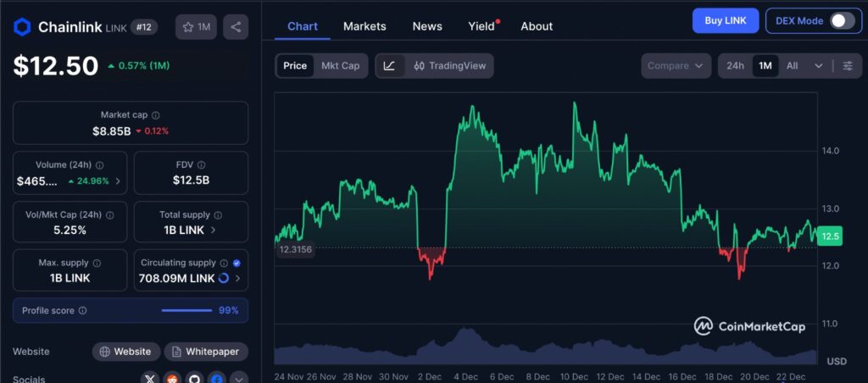Click the verified badge by Circulating supply
Image resolution: width=868 pixels, height=383 pixels.
(236, 263)
